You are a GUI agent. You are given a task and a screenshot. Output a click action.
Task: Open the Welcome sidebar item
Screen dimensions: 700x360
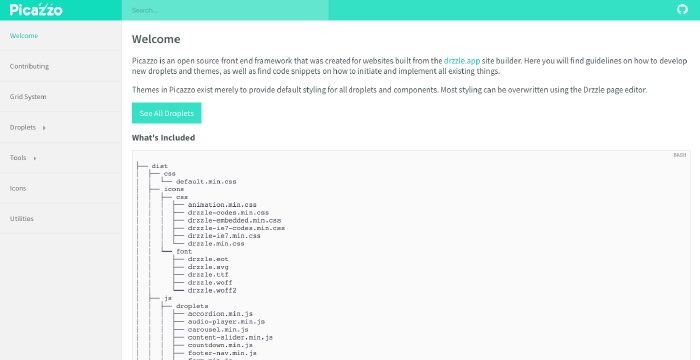click(x=61, y=36)
